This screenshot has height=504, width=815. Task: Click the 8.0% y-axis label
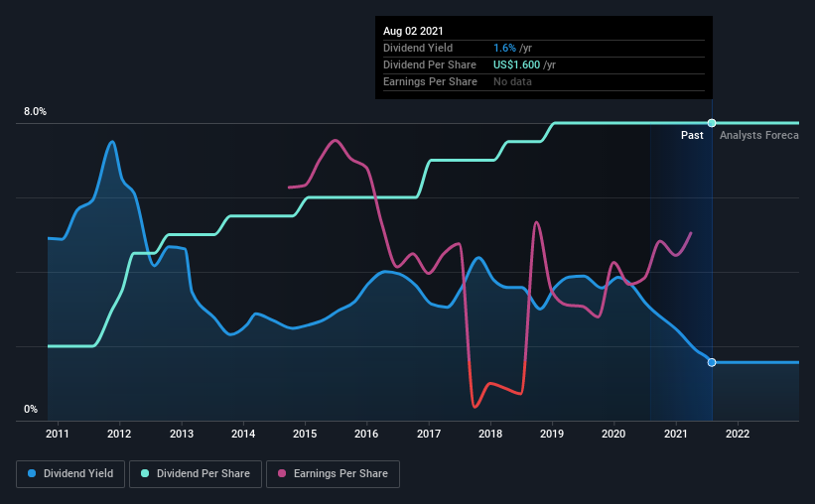[35, 112]
